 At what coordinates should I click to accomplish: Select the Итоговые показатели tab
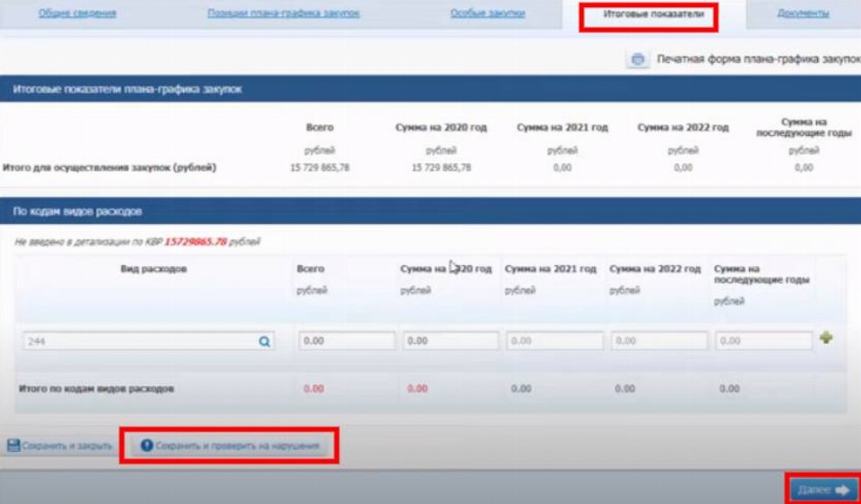click(647, 15)
